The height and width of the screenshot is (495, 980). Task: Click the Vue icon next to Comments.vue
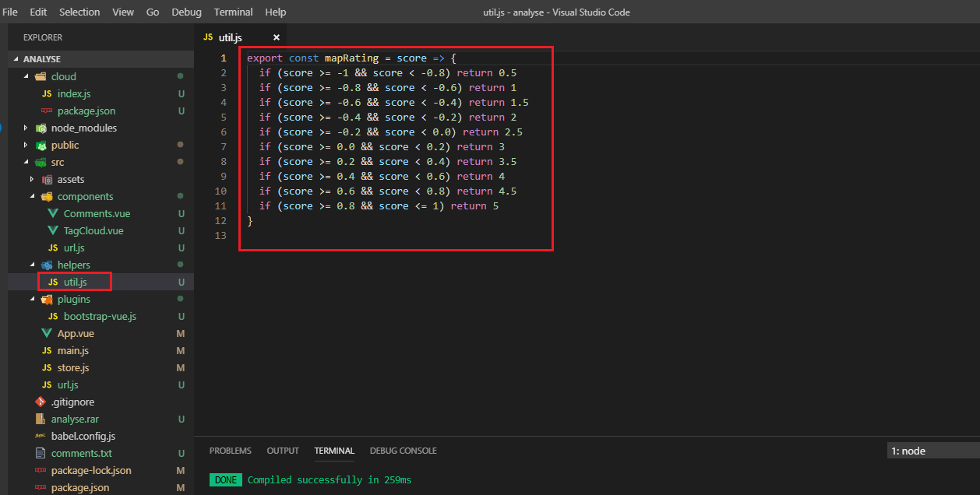point(53,213)
